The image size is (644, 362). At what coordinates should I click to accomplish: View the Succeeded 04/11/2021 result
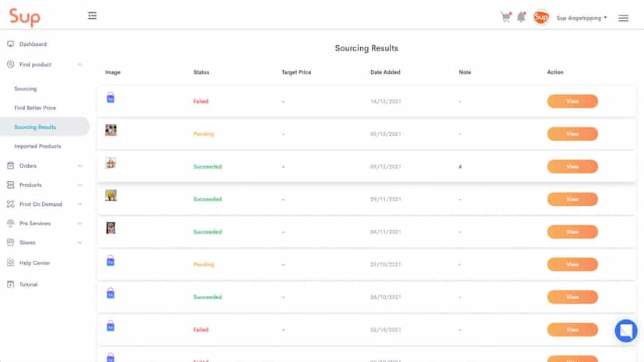[572, 232]
